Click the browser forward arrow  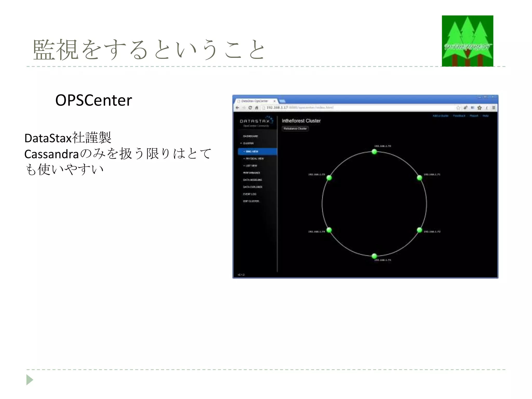click(x=244, y=108)
